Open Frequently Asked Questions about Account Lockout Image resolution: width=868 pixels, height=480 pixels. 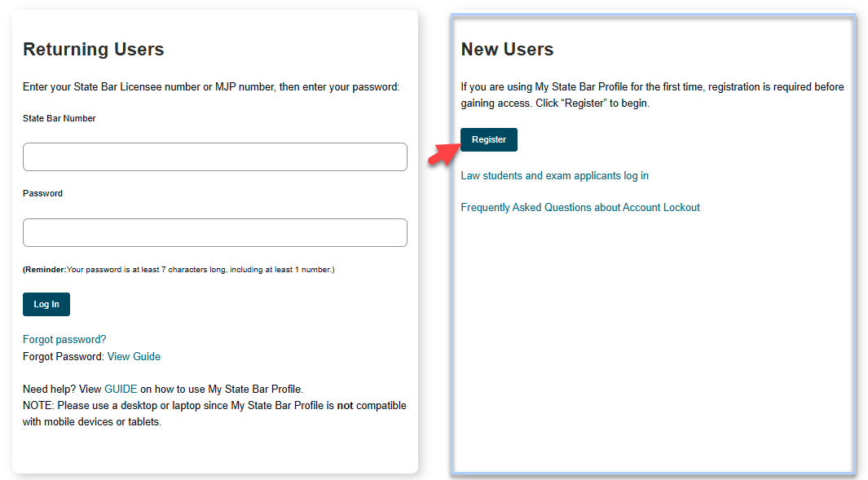point(579,208)
